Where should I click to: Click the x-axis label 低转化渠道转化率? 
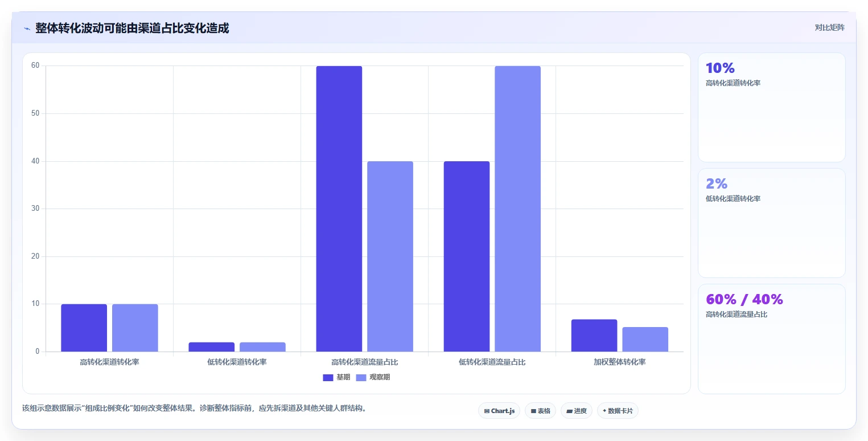click(237, 362)
